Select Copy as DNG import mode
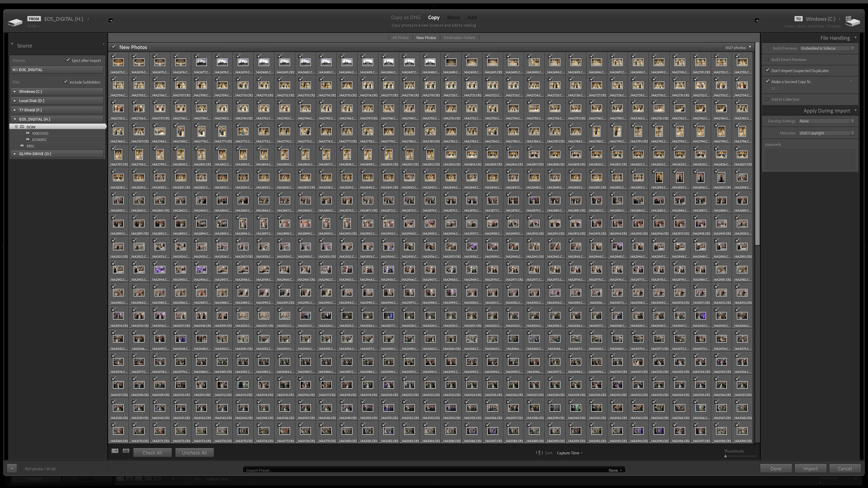 click(406, 18)
